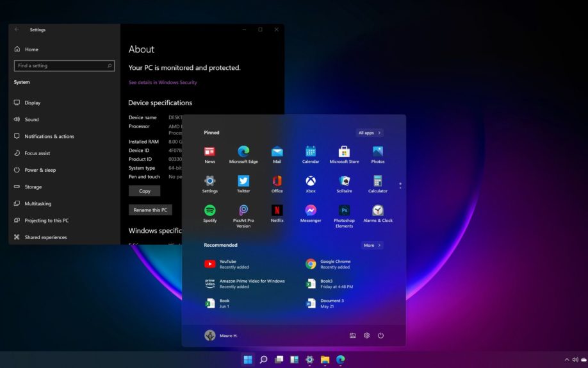Launch the Netflix app
The height and width of the screenshot is (368, 588).
(x=277, y=213)
